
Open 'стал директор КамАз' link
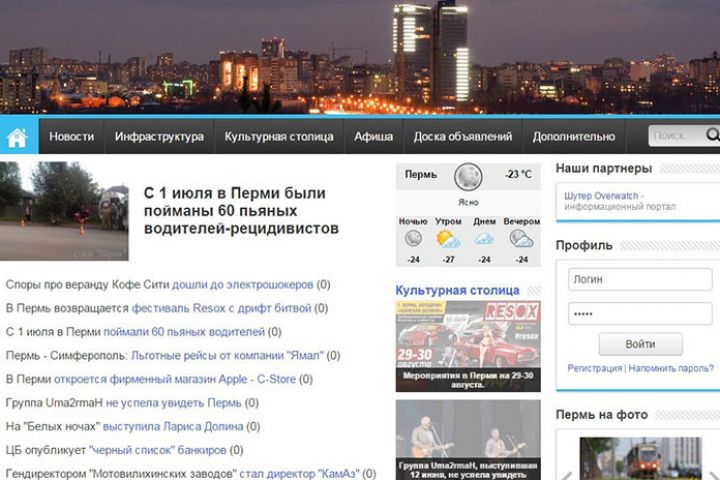click(299, 474)
